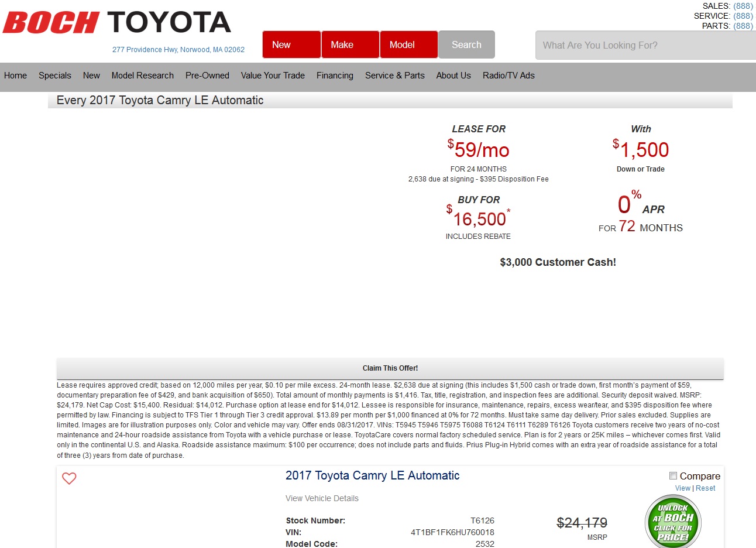
Task: Click the Unlock at Boch price badge
Action: pyautogui.click(x=673, y=522)
